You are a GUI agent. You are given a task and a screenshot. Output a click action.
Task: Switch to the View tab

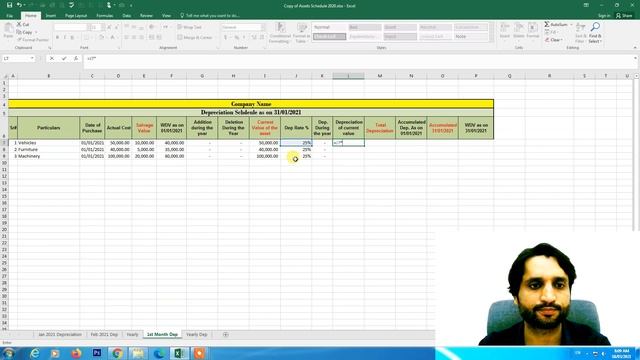[x=166, y=16]
